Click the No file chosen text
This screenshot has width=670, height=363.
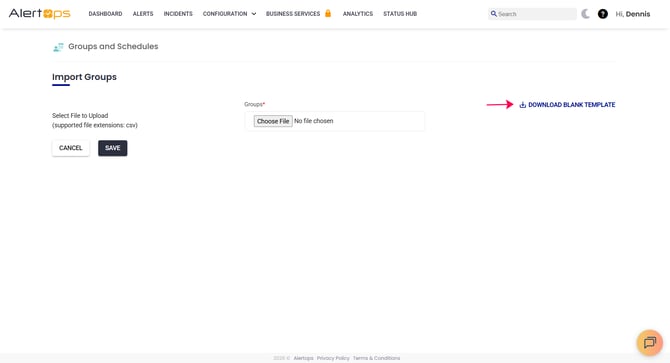pos(314,121)
